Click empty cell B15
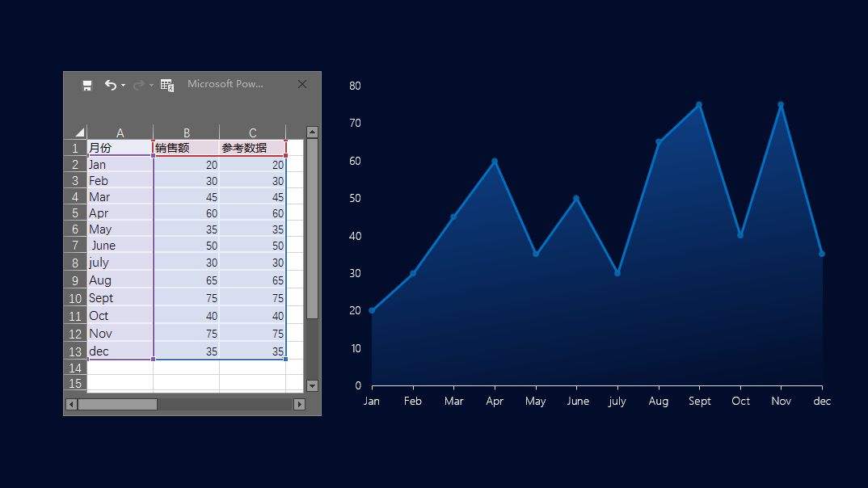The width and height of the screenshot is (868, 488). [x=187, y=383]
